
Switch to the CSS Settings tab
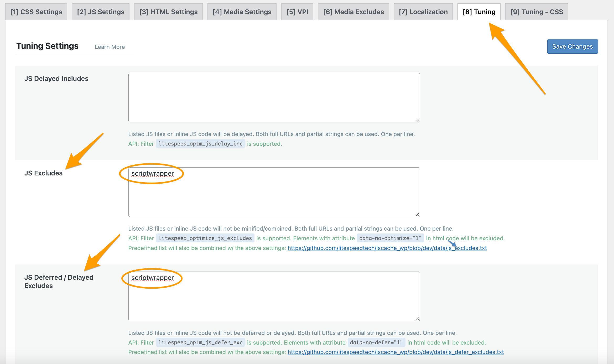[36, 12]
